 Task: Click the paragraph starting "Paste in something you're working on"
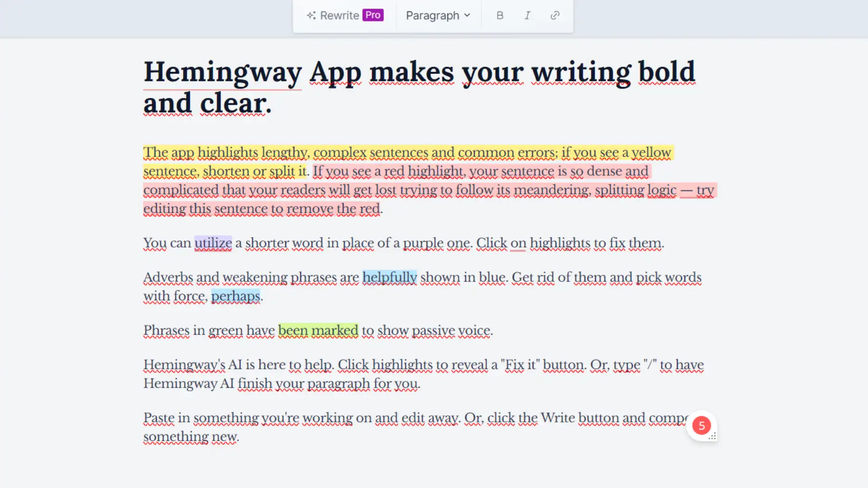[x=416, y=427]
